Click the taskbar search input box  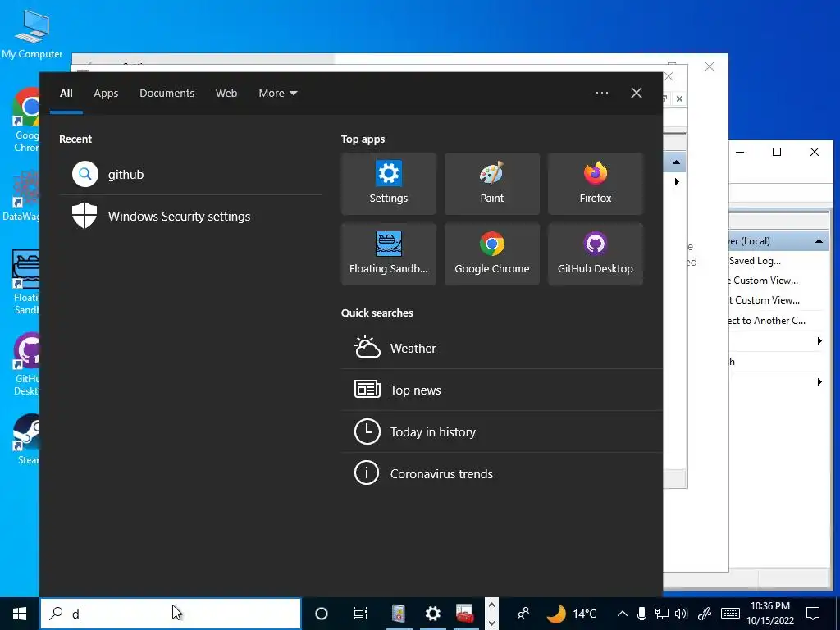pos(171,614)
